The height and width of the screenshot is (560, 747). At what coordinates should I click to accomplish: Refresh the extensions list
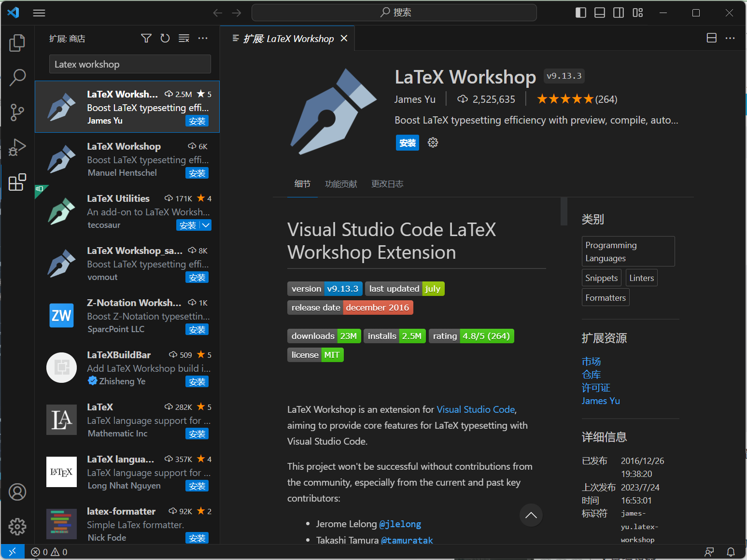click(165, 38)
